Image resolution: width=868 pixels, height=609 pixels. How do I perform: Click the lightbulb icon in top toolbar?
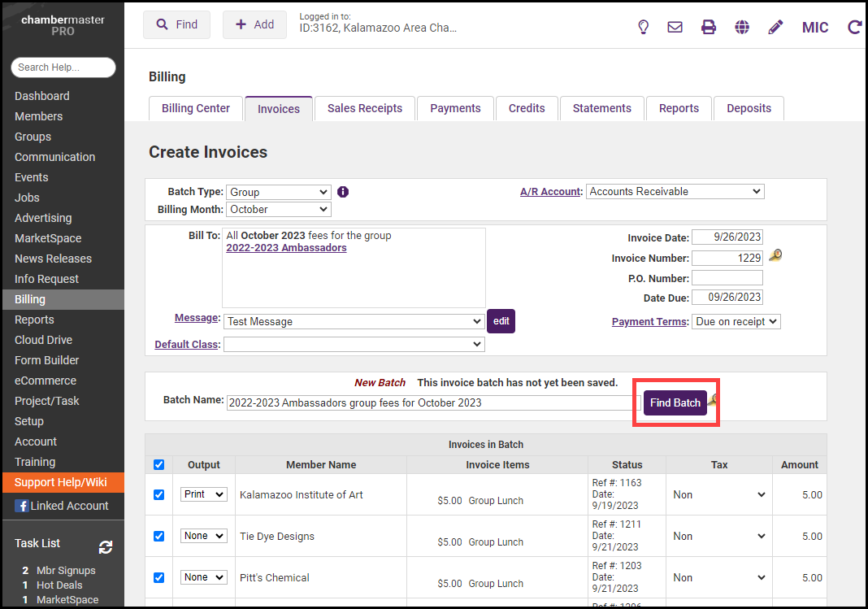tap(643, 27)
